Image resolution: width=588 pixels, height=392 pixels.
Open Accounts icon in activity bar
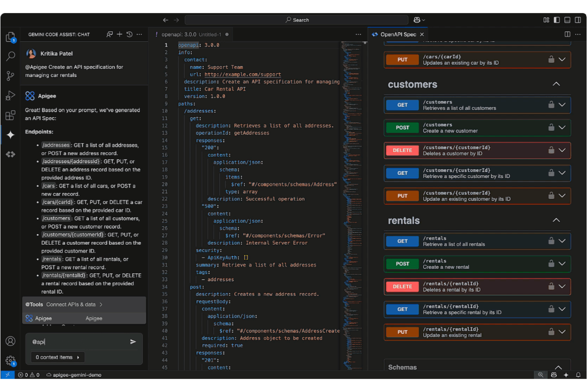click(10, 341)
